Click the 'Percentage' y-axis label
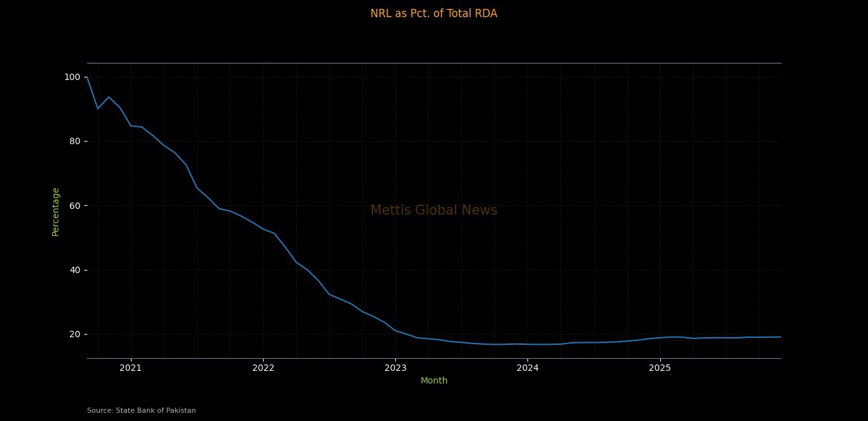 coord(56,211)
